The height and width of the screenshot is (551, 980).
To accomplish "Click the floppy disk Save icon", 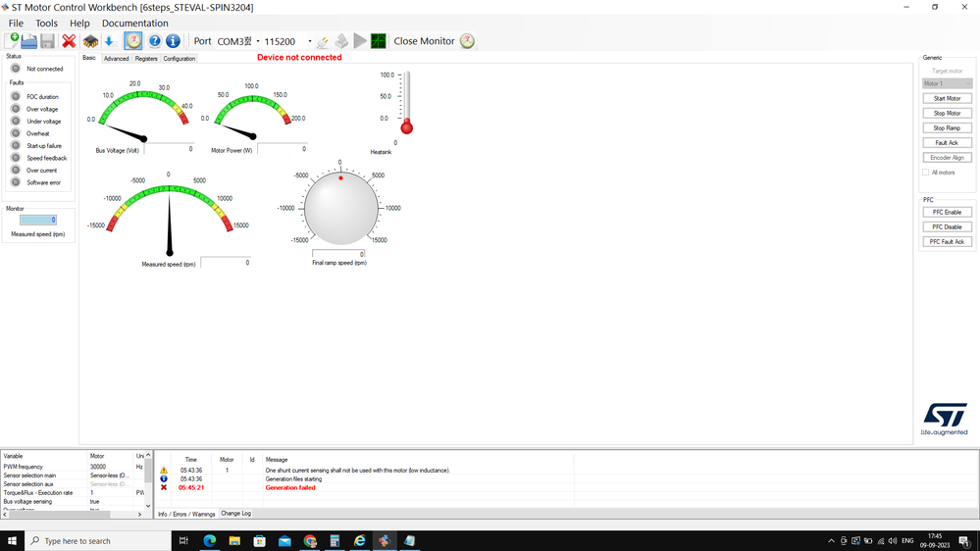I will coord(47,41).
